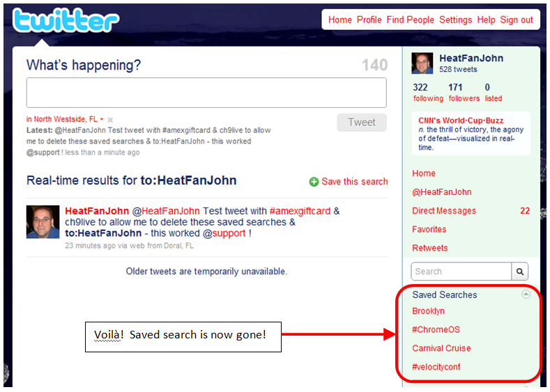Click the sidebar Search field
This screenshot has width=550, height=392.
[461, 271]
